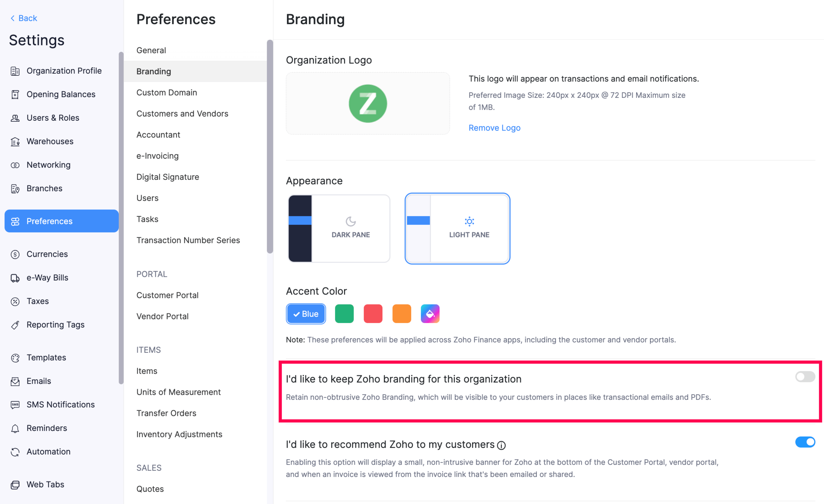The width and height of the screenshot is (824, 504).
Task: Open Networking via its sidebar icon
Action: [15, 165]
